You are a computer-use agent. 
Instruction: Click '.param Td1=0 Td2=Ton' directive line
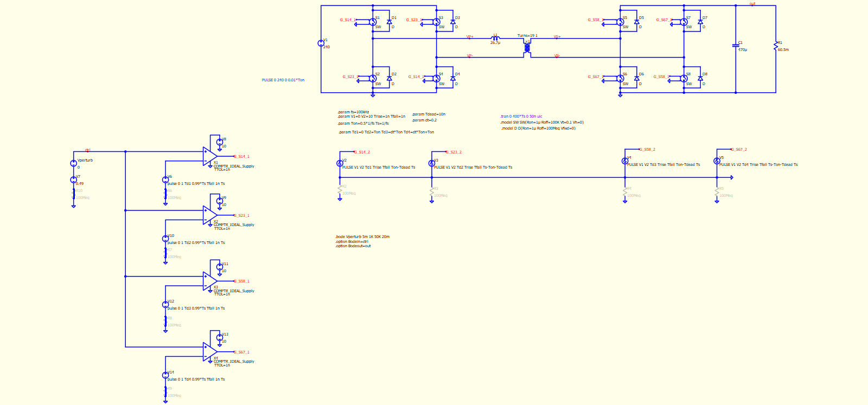(x=386, y=132)
